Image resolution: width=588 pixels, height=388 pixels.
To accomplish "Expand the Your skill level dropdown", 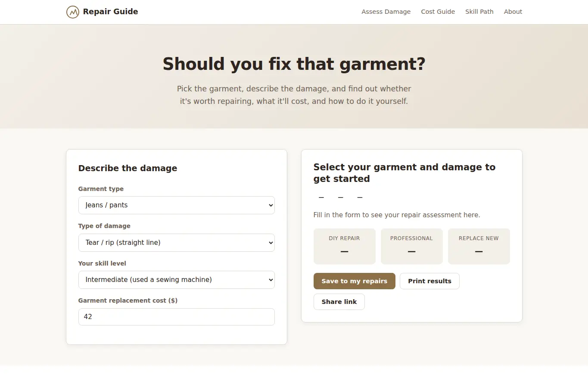I will point(177,280).
